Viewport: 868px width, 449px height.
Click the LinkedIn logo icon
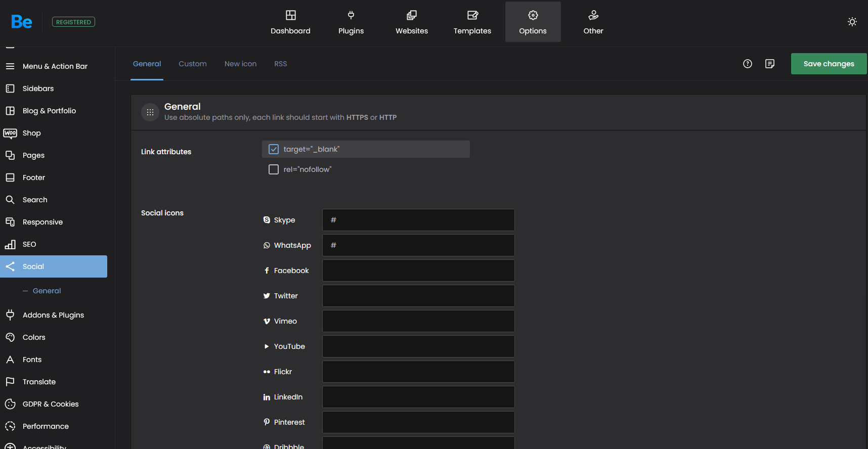[267, 397]
